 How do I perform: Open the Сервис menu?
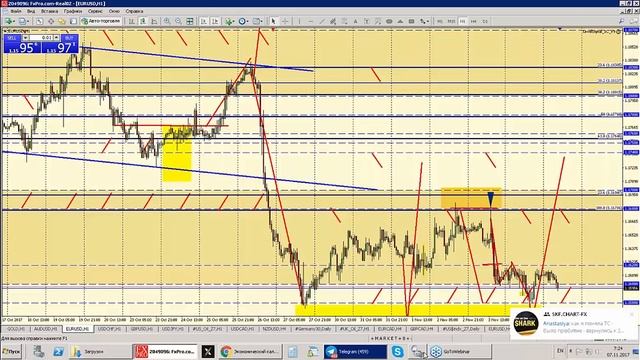95,11
